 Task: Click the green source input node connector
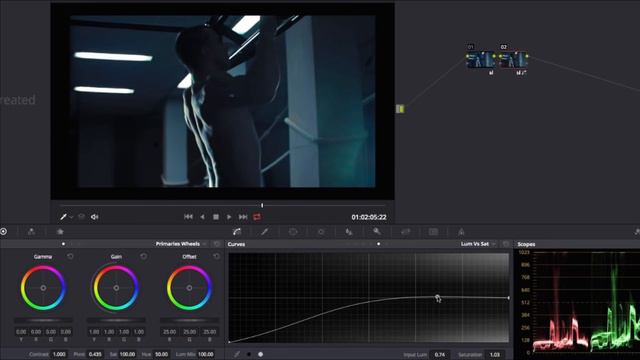400,109
